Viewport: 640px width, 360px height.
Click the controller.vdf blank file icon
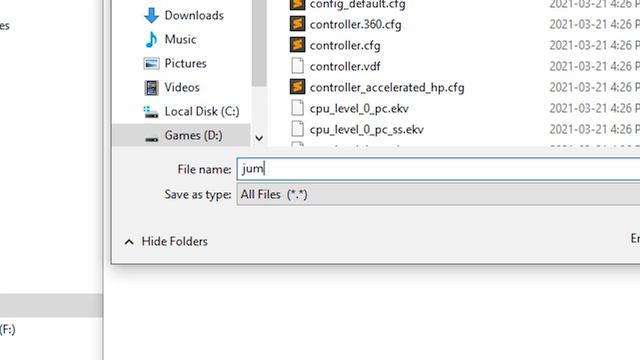(298, 66)
